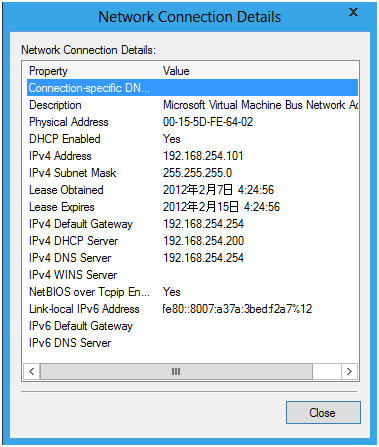Select the IPv4 Address property
The width and height of the screenshot is (379, 447).
point(60,156)
